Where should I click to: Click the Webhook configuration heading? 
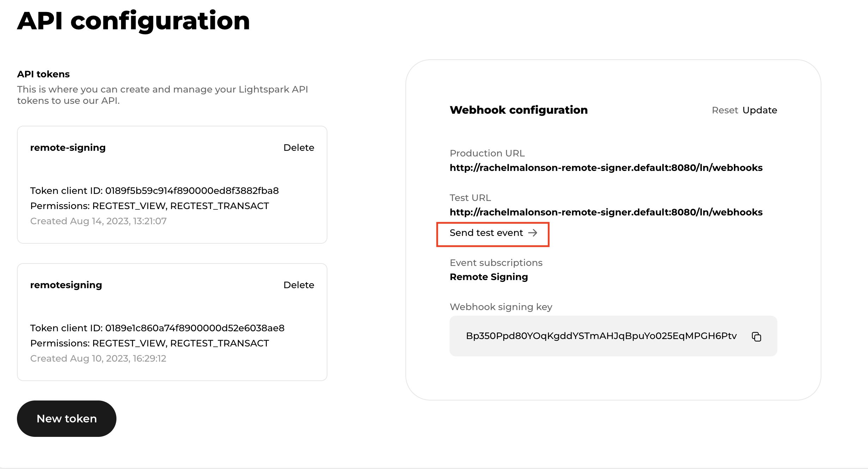(518, 110)
